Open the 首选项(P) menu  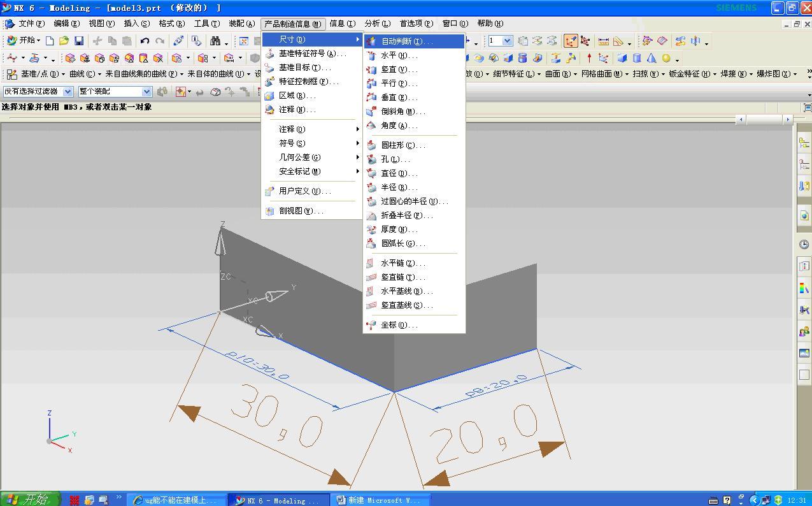tap(416, 24)
